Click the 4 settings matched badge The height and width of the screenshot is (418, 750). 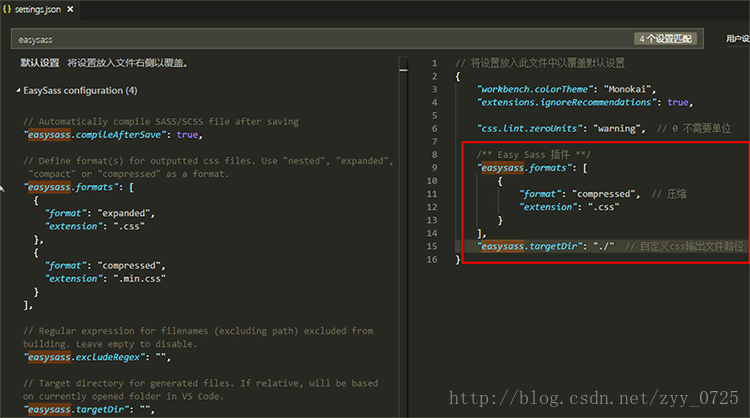click(x=665, y=39)
